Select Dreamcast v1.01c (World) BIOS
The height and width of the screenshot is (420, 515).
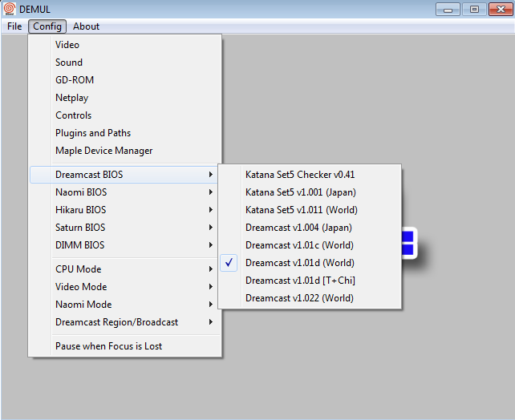click(310, 245)
